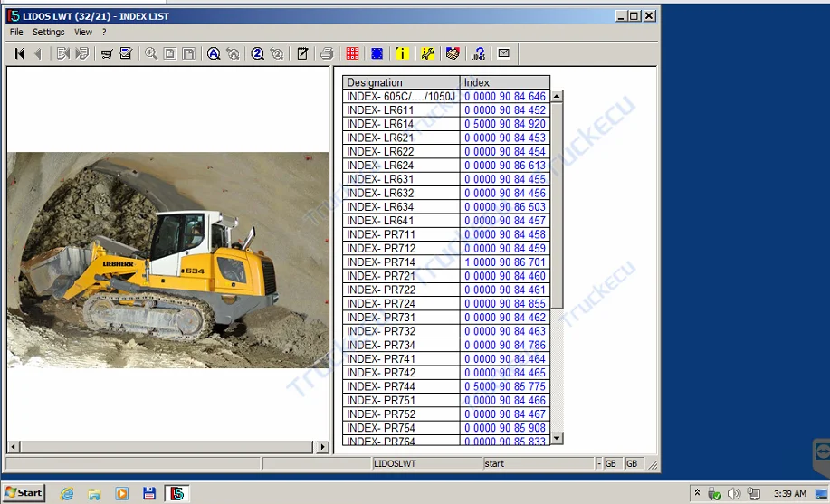Open the '?' help menu

104,32
